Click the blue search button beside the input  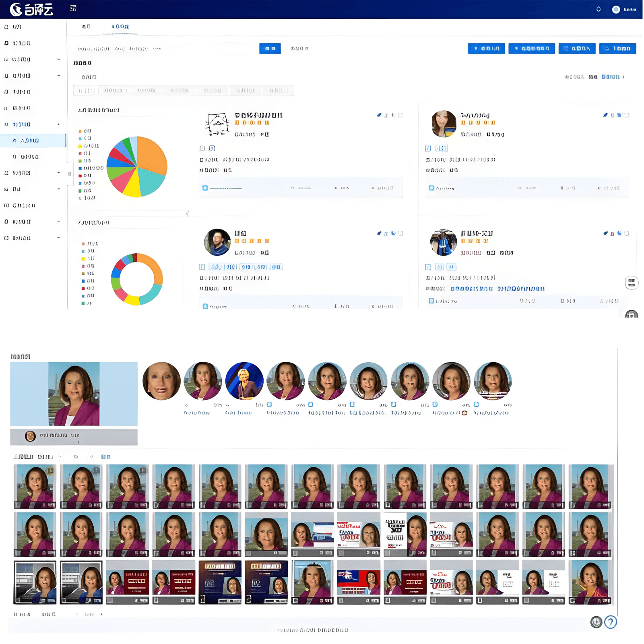270,48
